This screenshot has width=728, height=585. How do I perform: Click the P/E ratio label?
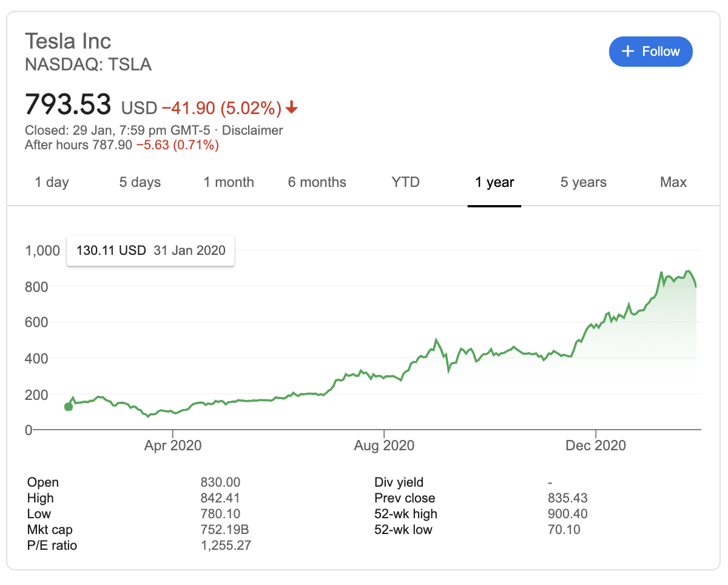(x=52, y=546)
